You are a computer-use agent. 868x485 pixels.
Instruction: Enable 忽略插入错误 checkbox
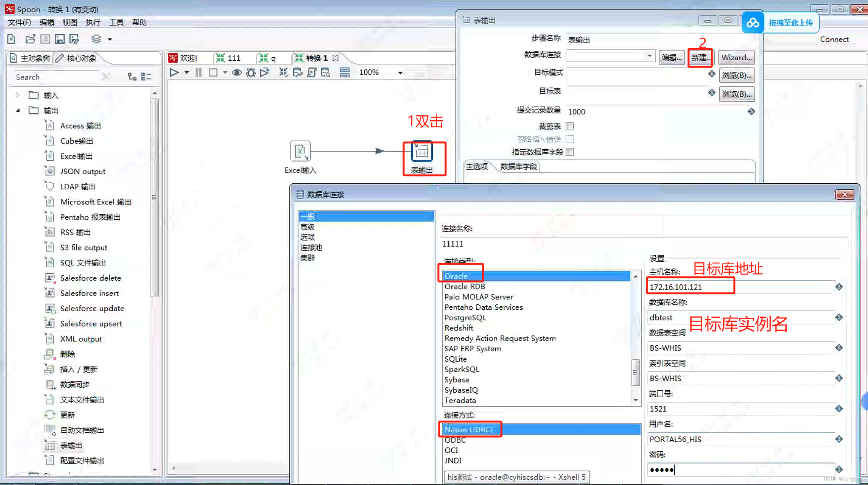tap(570, 139)
